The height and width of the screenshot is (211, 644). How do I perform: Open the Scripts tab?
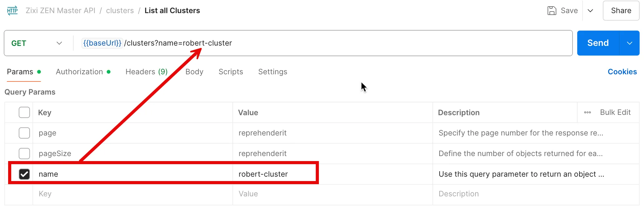[231, 72]
